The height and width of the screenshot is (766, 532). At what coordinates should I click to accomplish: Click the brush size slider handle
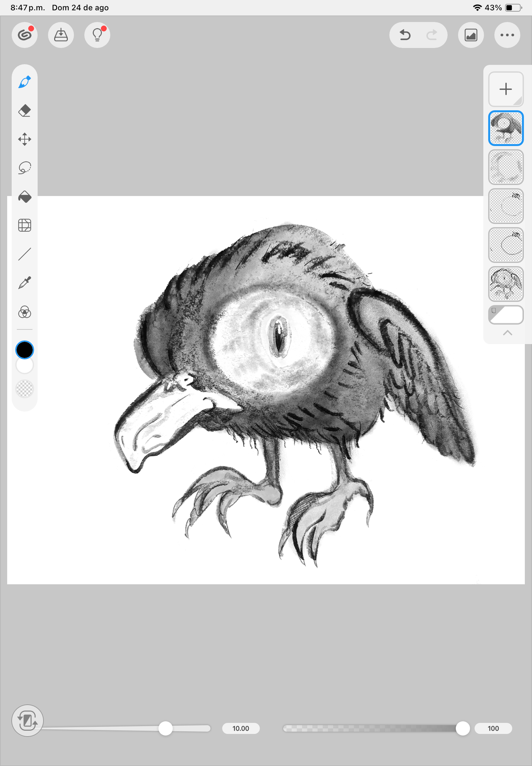click(x=165, y=728)
